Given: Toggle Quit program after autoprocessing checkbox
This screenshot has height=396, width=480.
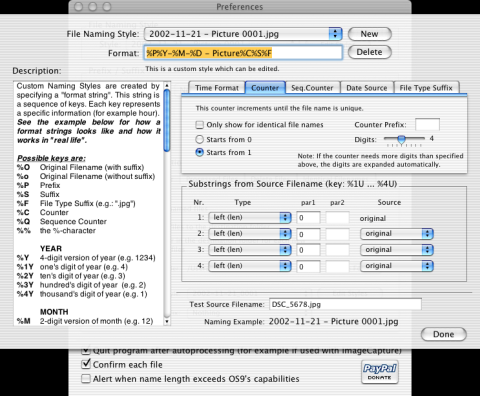Looking at the screenshot, I should tap(86, 351).
